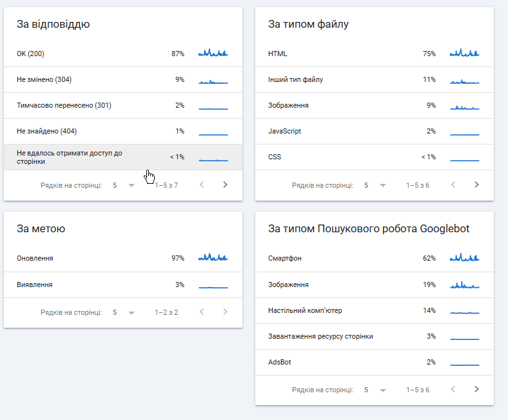Click next page arrow in За метою card

point(225,312)
